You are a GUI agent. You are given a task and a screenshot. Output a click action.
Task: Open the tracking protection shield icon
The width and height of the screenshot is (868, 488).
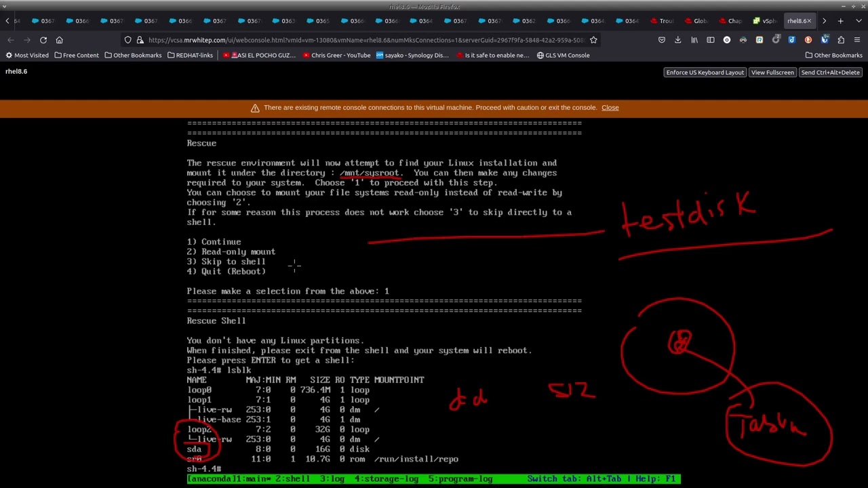click(127, 40)
